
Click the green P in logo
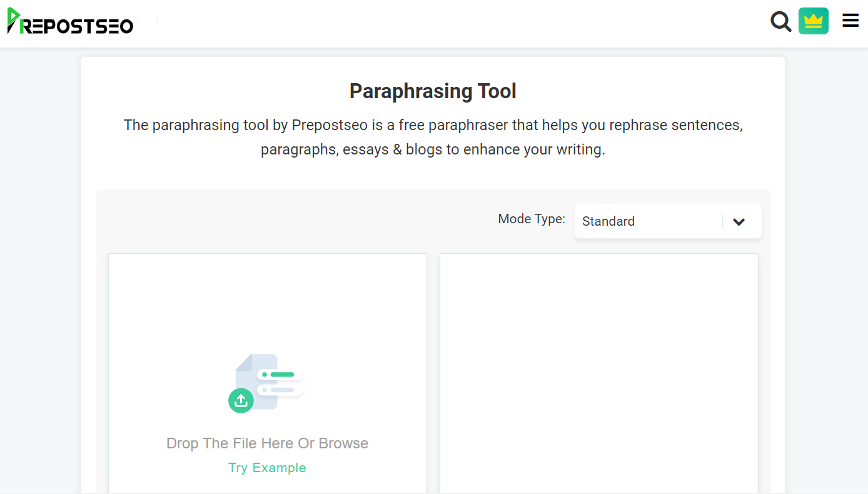(x=14, y=20)
